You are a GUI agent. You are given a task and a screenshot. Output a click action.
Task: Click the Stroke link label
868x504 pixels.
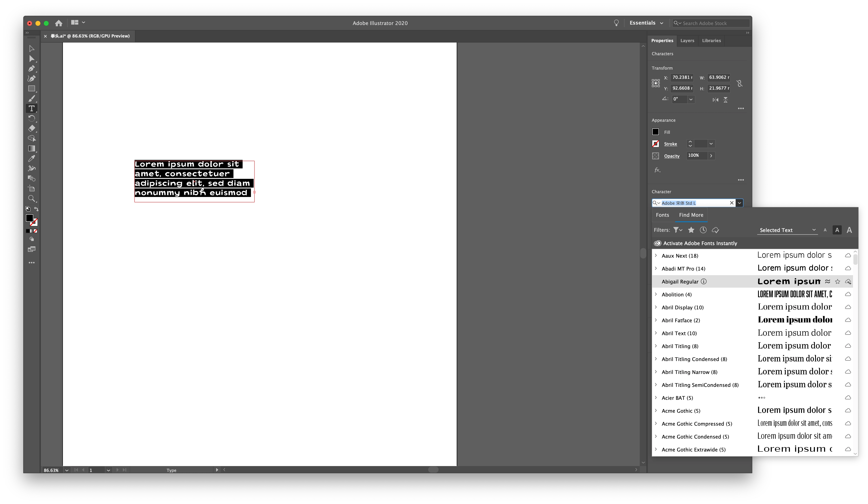tap(670, 144)
